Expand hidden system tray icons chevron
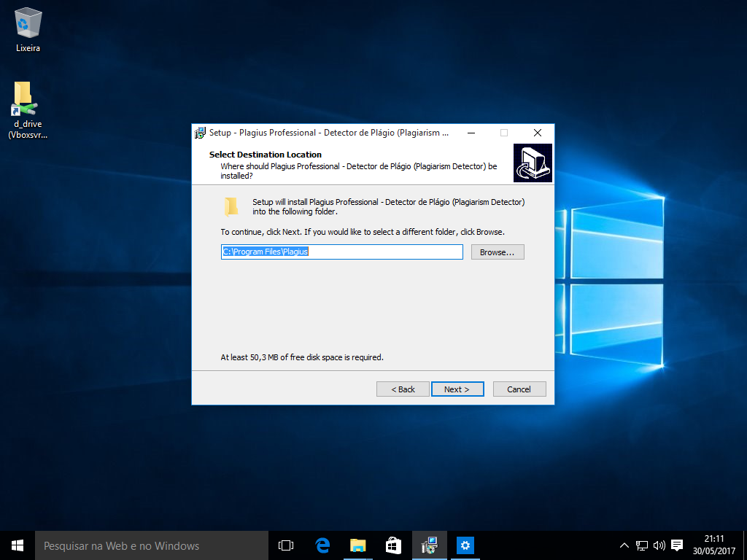747x560 pixels. [624, 545]
